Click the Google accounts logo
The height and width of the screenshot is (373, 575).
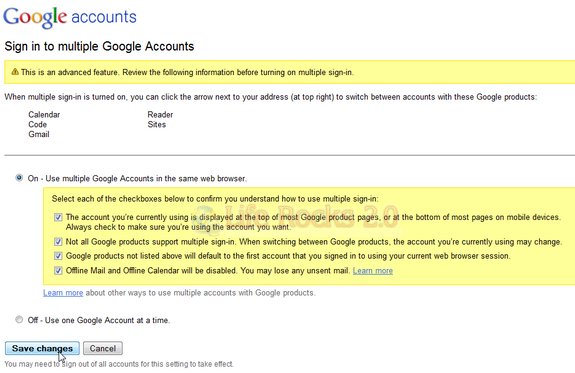pos(70,17)
